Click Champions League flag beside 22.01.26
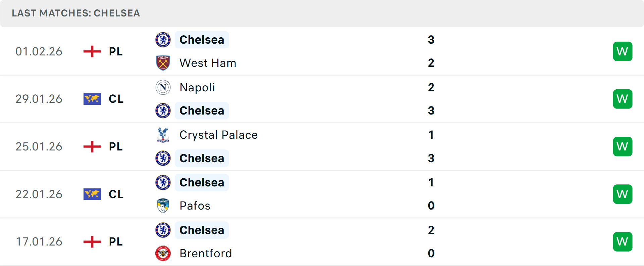The image size is (644, 266). (x=92, y=194)
